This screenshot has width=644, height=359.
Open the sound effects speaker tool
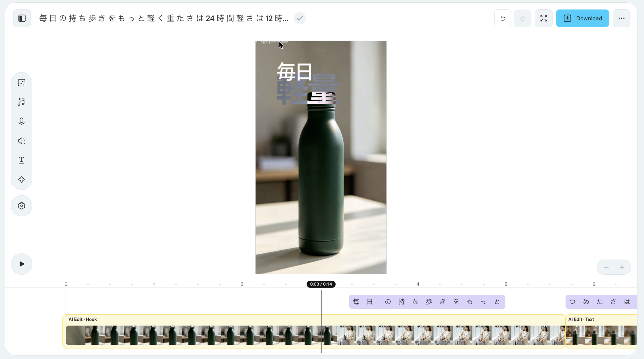(x=22, y=141)
